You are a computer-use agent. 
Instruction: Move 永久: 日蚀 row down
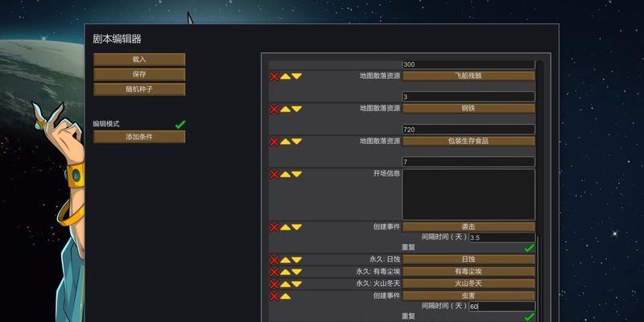pyautogui.click(x=296, y=259)
